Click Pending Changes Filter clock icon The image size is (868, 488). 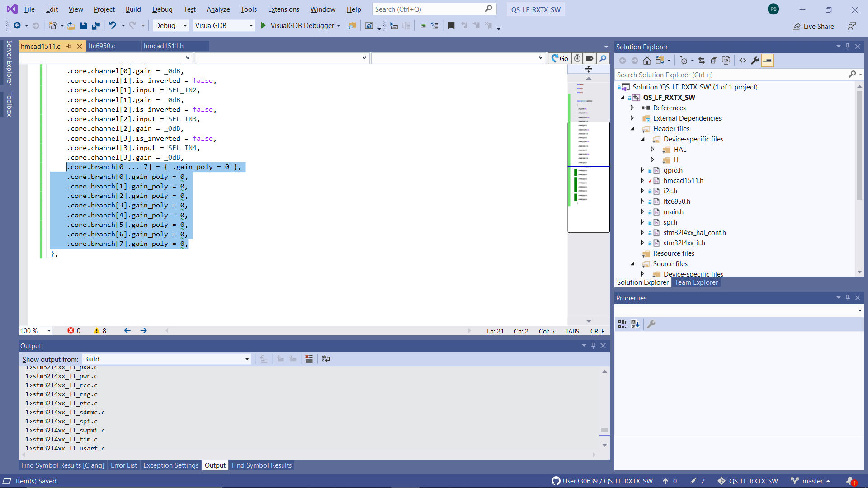[684, 60]
